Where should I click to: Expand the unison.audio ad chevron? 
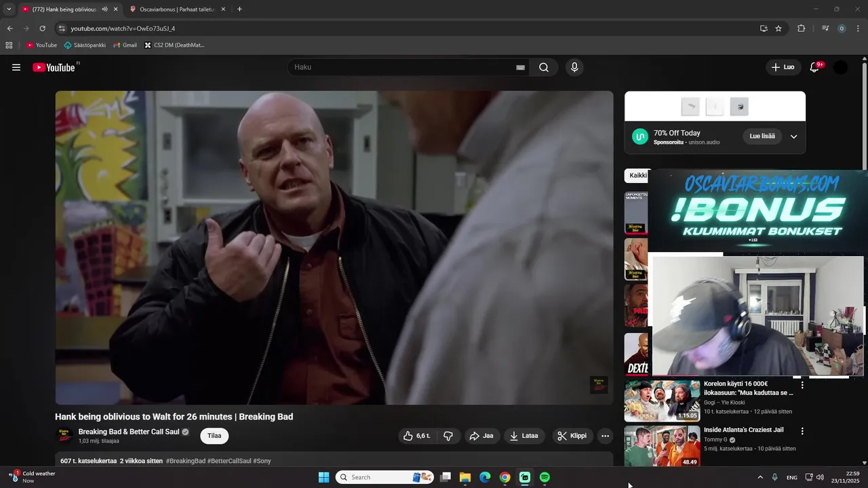coord(793,136)
